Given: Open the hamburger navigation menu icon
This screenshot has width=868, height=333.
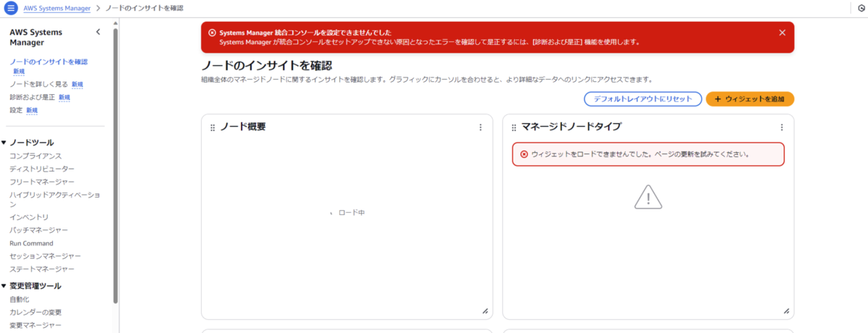Looking at the screenshot, I should coord(10,8).
